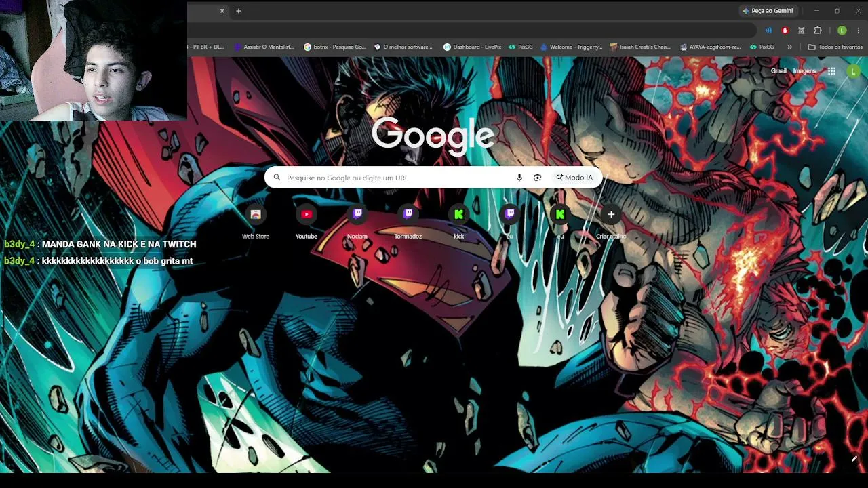Go to Imagens
The width and height of the screenshot is (868, 488).
tap(804, 71)
